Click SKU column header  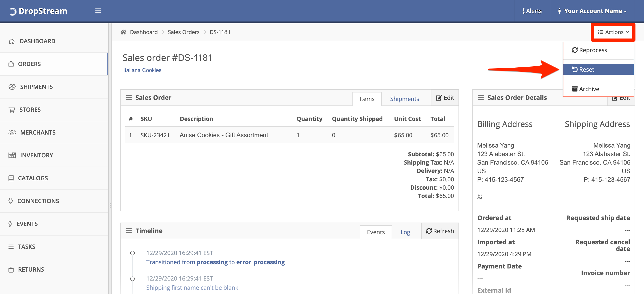[x=146, y=119]
